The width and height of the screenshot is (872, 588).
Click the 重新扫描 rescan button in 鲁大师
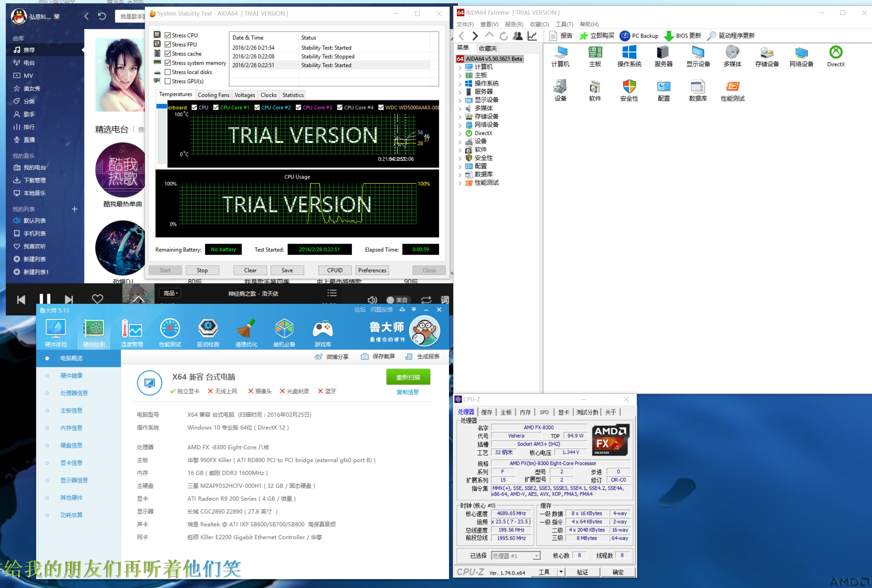pyautogui.click(x=408, y=377)
